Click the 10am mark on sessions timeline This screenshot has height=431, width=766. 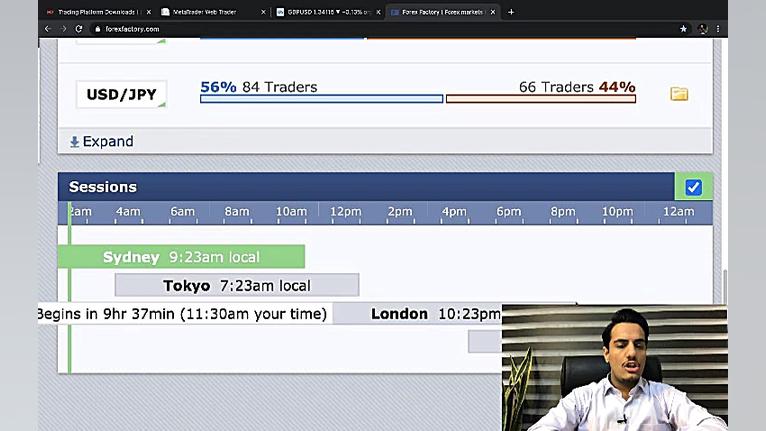[x=291, y=212]
